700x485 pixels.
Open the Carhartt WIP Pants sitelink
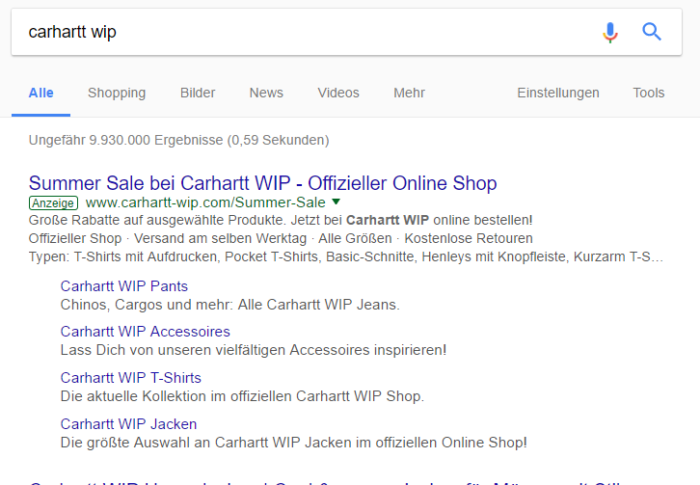pyautogui.click(x=124, y=286)
